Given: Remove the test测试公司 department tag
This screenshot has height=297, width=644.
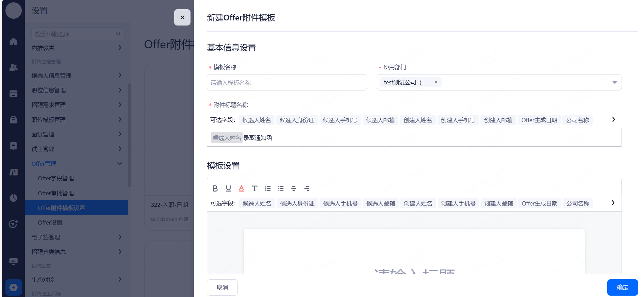Looking at the screenshot, I should (x=436, y=82).
